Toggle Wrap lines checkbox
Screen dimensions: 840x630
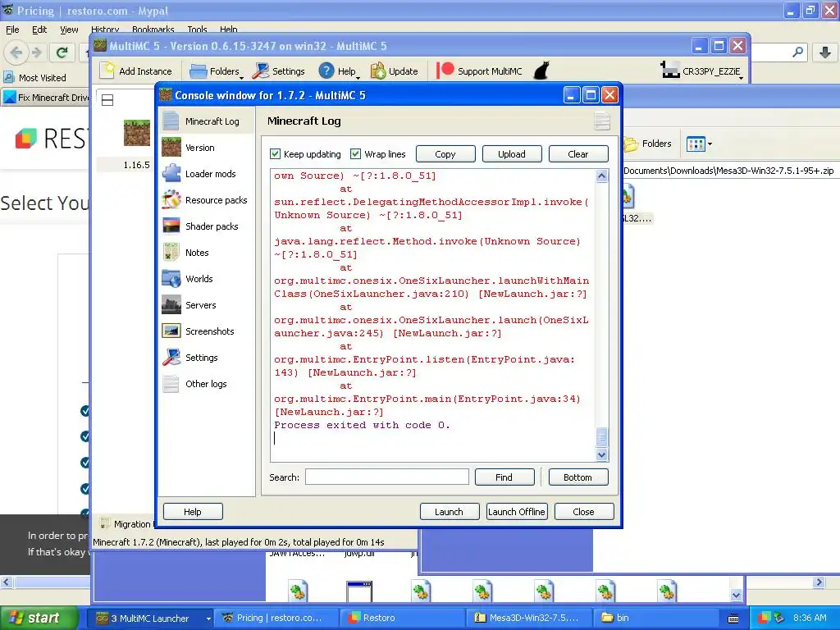355,154
